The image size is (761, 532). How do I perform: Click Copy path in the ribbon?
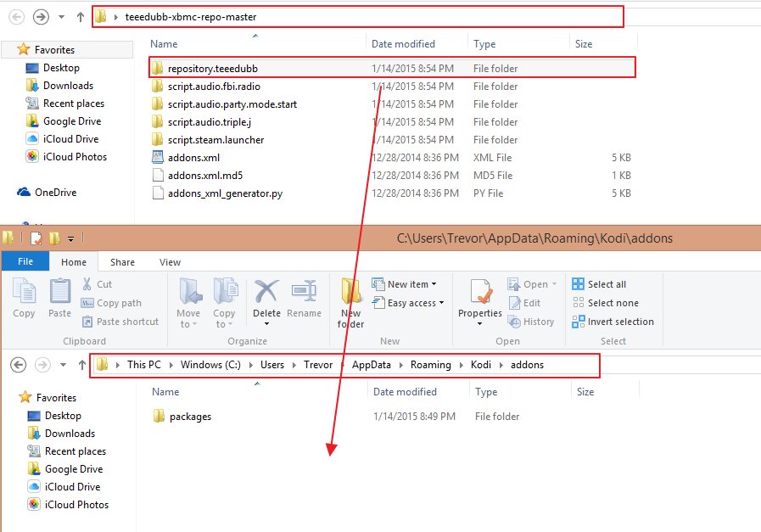[111, 303]
